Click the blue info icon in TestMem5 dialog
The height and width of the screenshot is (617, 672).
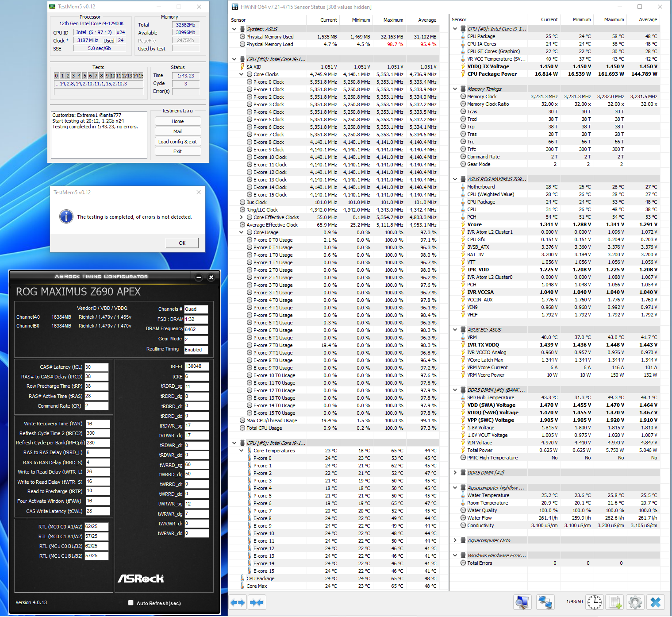[x=66, y=216]
